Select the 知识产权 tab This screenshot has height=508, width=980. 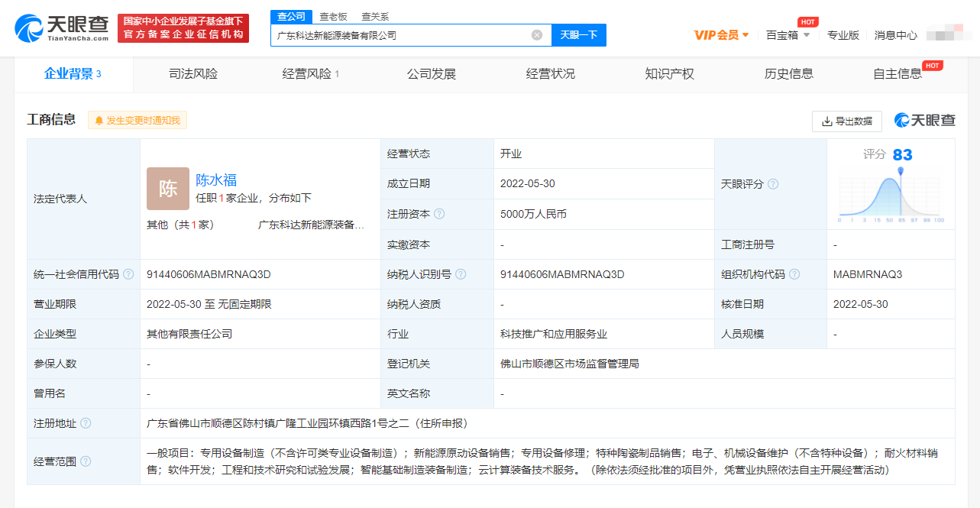tap(670, 74)
